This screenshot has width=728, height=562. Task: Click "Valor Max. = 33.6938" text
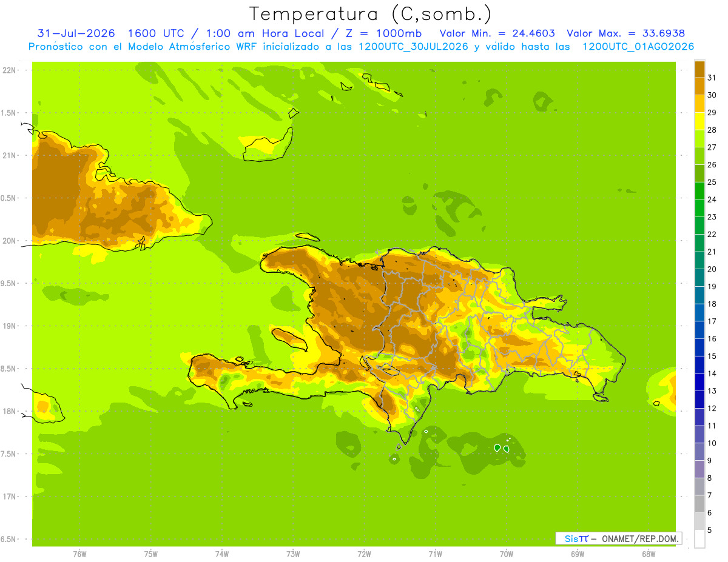pyautogui.click(x=625, y=33)
